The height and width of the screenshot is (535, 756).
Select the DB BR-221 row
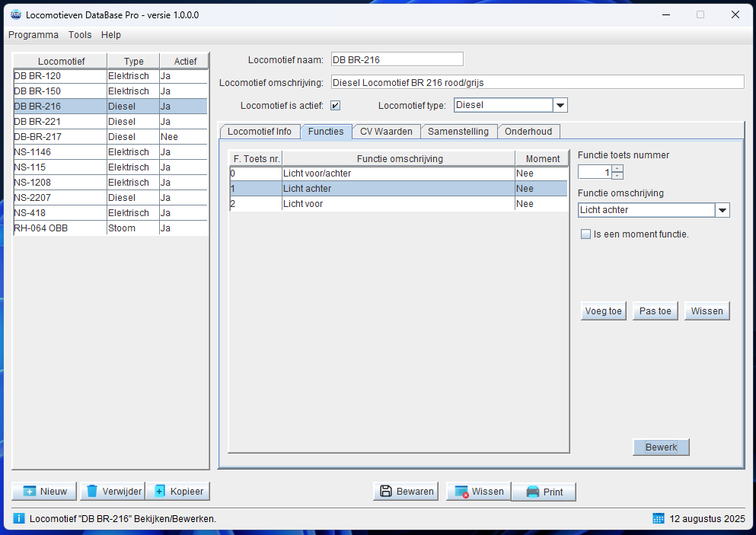pyautogui.click(x=110, y=122)
